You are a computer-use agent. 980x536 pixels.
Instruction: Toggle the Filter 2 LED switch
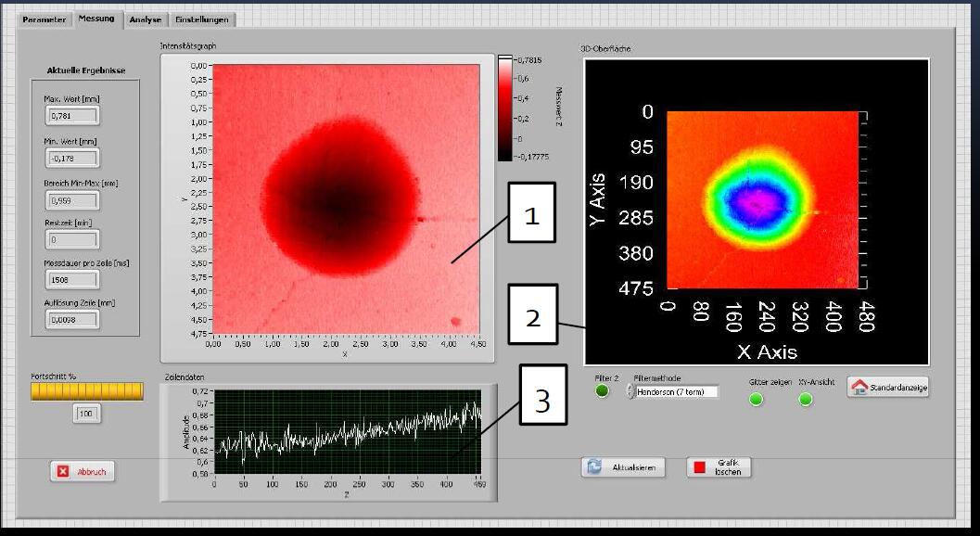pos(603,391)
